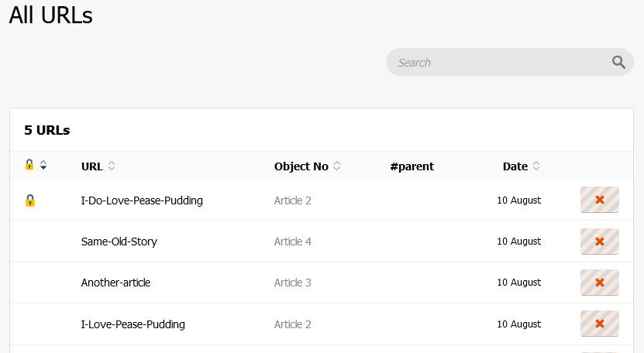Viewport: 644px width, 353px height.
Task: Open Article 2 in the first row
Action: coord(292,200)
